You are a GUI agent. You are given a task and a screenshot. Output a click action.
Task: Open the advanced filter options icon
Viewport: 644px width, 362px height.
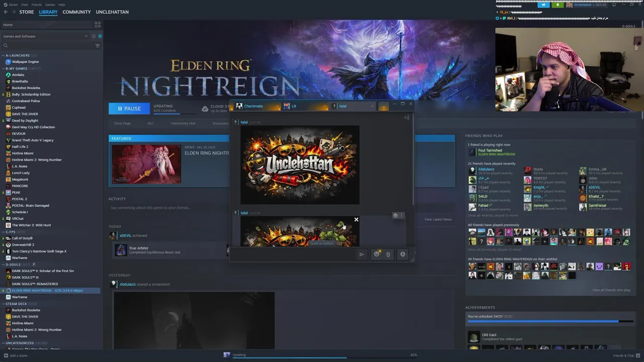tap(98, 46)
